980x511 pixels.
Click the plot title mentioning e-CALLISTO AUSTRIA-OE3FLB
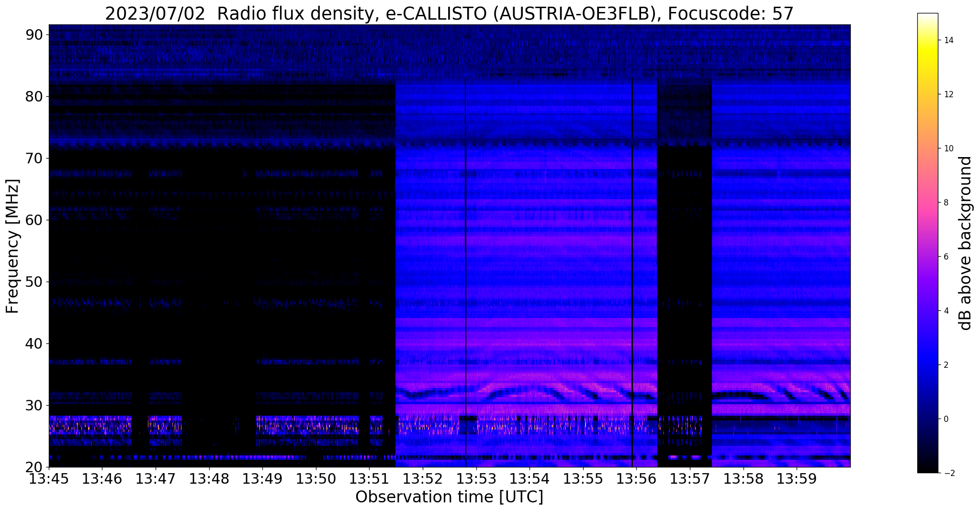click(x=449, y=13)
